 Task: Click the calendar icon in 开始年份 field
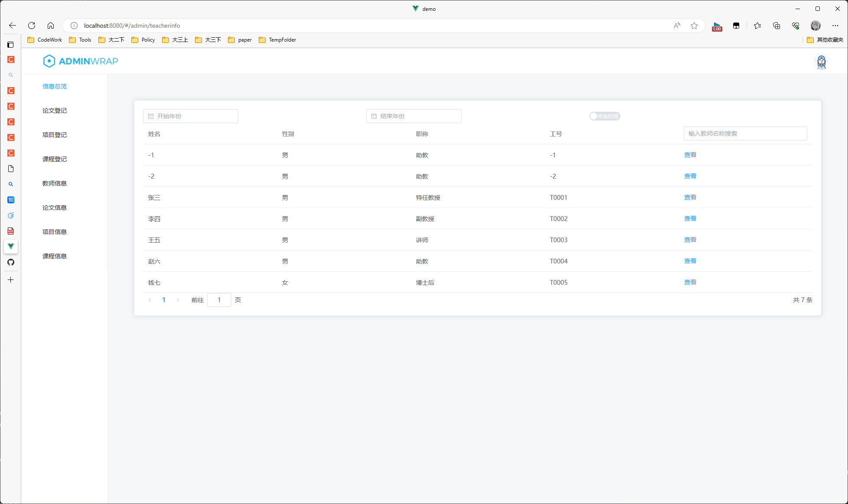(x=151, y=116)
